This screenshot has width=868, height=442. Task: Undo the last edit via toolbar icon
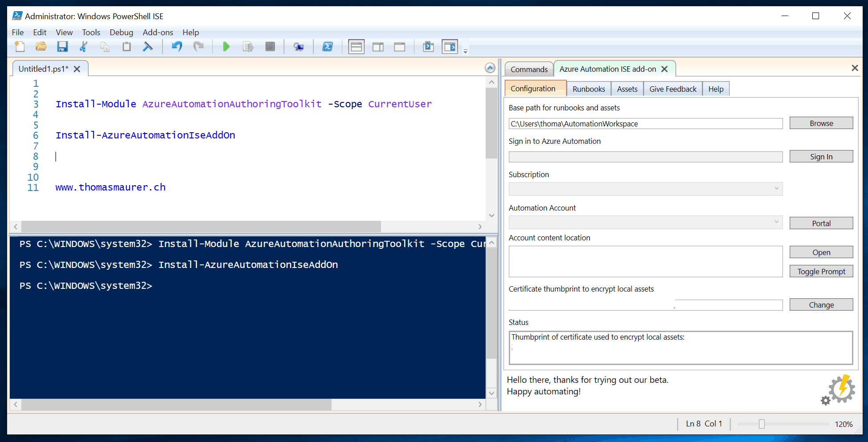(x=177, y=46)
